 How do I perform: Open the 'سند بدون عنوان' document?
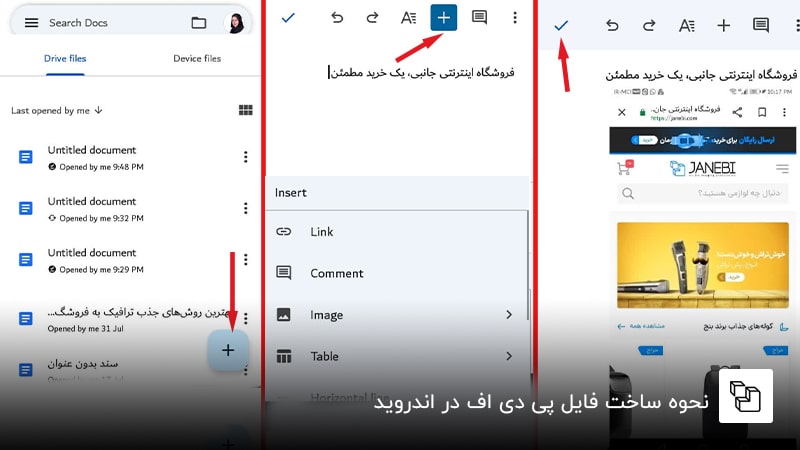tap(83, 364)
